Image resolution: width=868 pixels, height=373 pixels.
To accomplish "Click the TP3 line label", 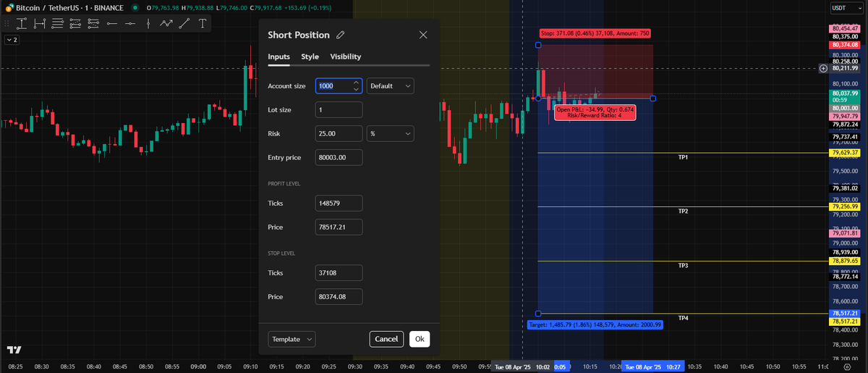I will [683, 266].
